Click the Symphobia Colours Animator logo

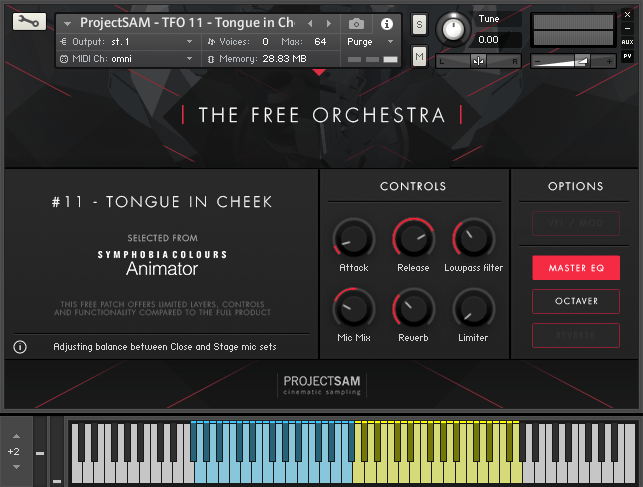(x=162, y=264)
